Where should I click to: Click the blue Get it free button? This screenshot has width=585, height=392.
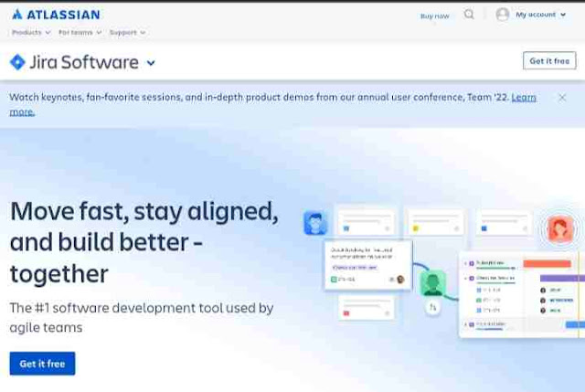click(x=42, y=364)
